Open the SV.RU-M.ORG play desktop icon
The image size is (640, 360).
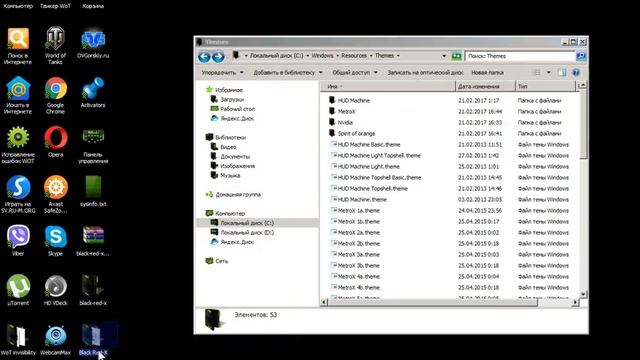click(18, 194)
